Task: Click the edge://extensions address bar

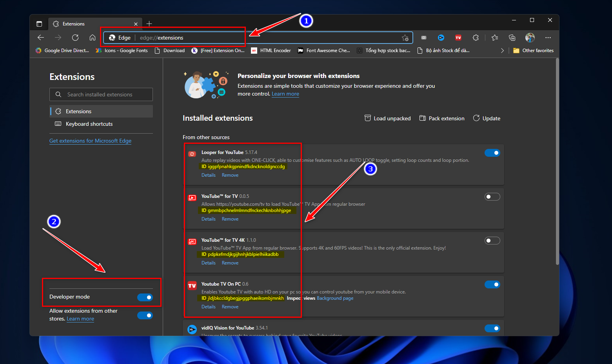Action: (x=258, y=38)
